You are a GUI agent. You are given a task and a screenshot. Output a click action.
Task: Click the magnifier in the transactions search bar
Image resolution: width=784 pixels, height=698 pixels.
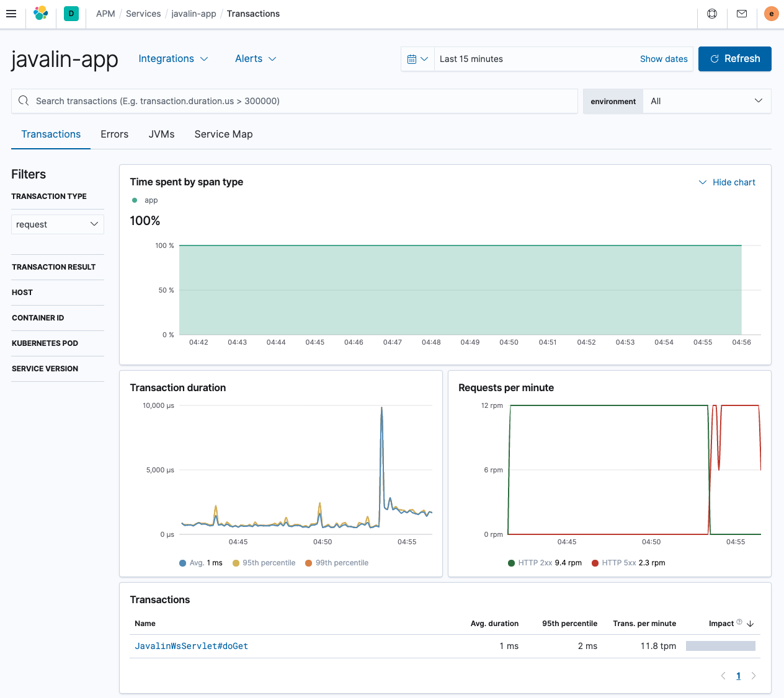23,100
